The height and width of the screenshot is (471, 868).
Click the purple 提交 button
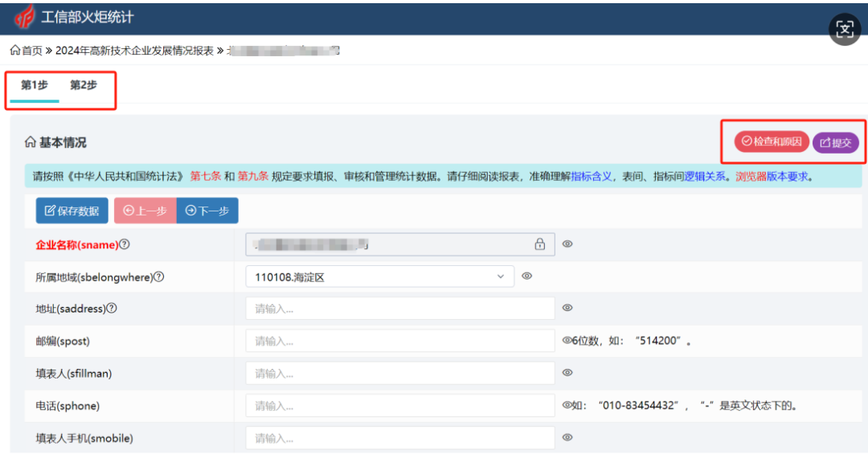pos(836,142)
